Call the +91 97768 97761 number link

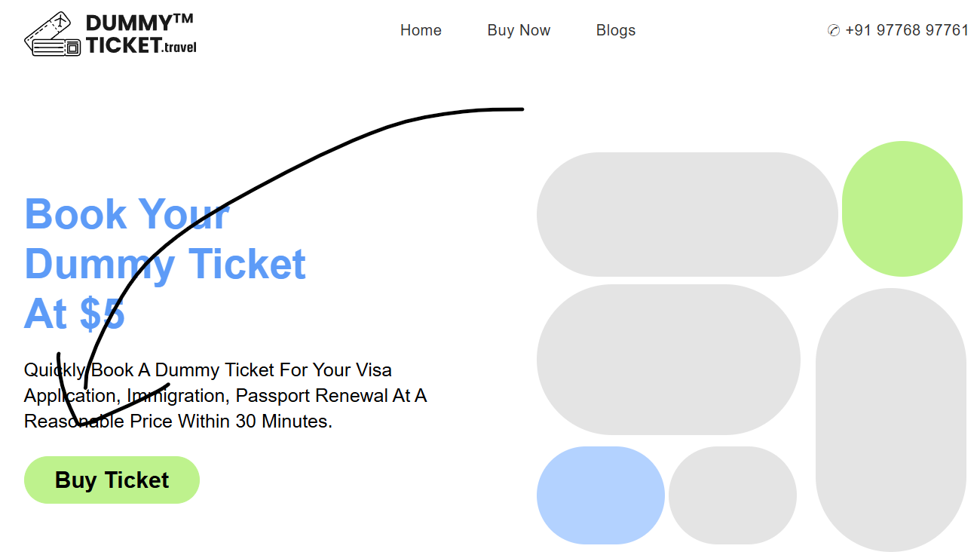[x=907, y=31]
